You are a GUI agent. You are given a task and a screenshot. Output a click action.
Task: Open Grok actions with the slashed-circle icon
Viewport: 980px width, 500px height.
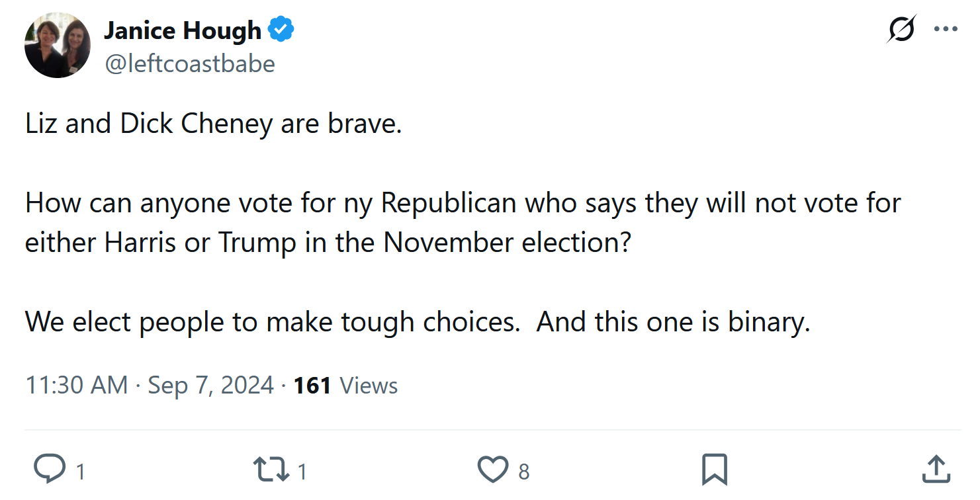click(901, 30)
